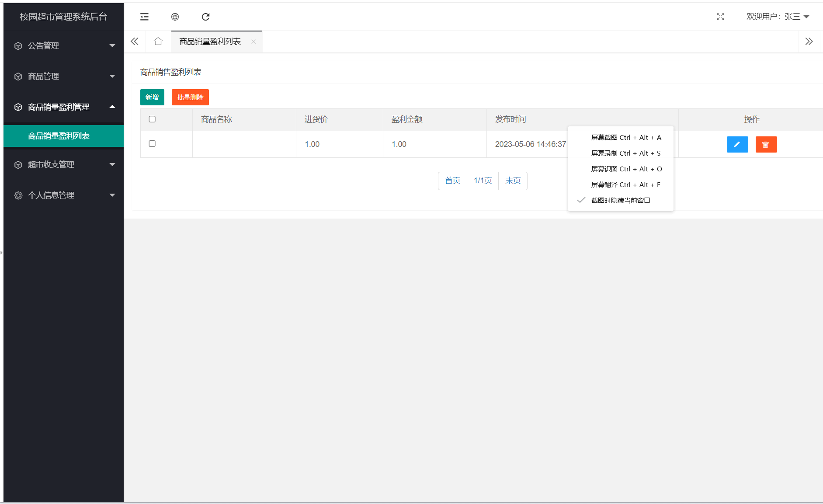Open the home tab icon
The height and width of the screenshot is (504, 823).
click(158, 41)
